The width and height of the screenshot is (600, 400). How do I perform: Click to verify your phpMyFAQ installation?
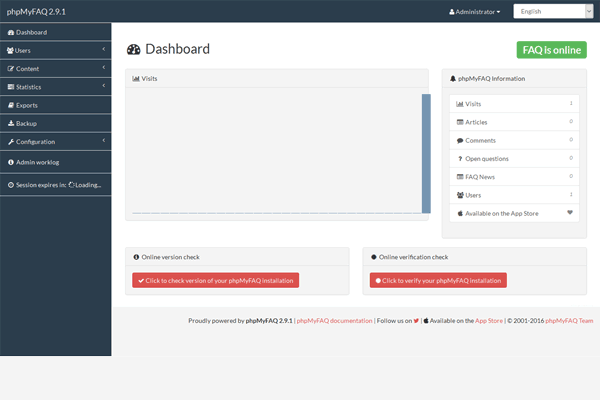438,280
